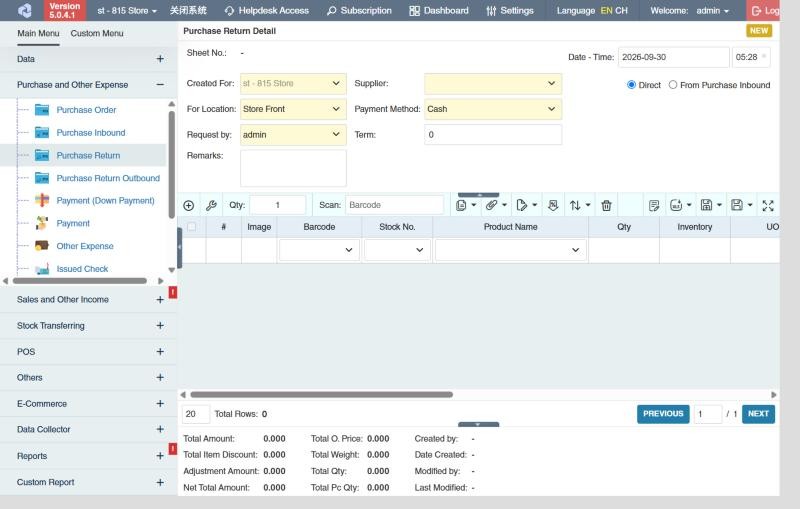Open the notes icon in toolbar
Viewport: 800px width, 509px height.
tap(654, 205)
